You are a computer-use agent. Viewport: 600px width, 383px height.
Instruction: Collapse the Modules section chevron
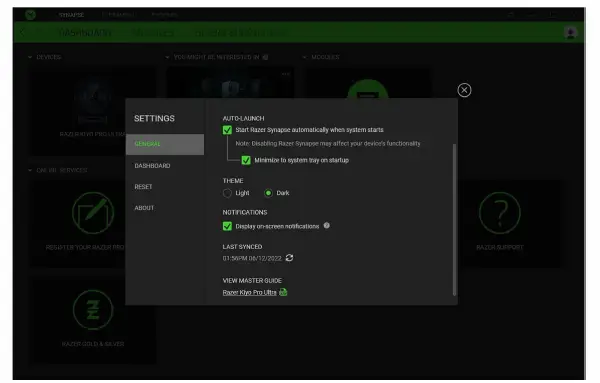click(x=305, y=57)
